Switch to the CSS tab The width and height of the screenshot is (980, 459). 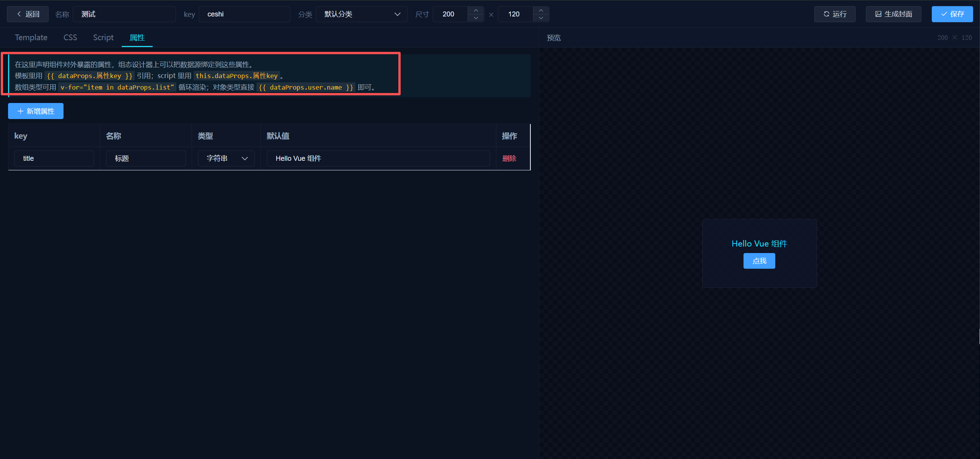(70, 38)
